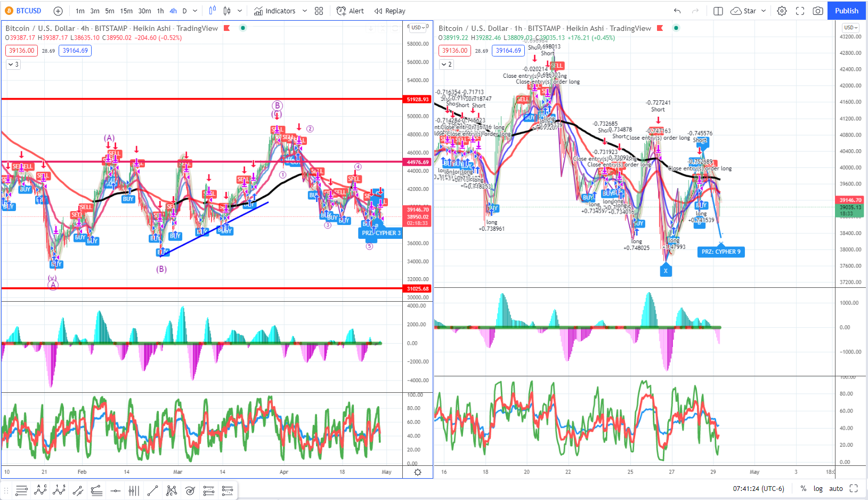Click the maximize chart icon beside auto
Image resolution: width=868 pixels, height=500 pixels.
tap(854, 488)
